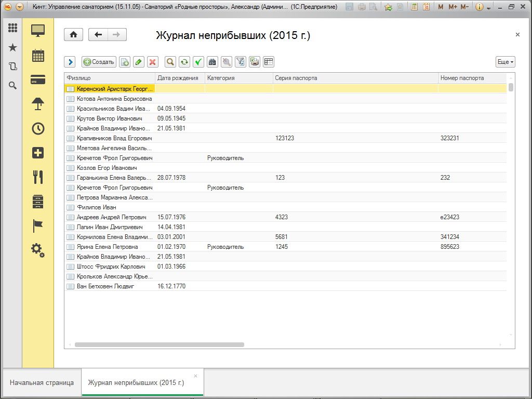
Task: Click the horizontal scrollbar of the list
Action: [x=159, y=344]
